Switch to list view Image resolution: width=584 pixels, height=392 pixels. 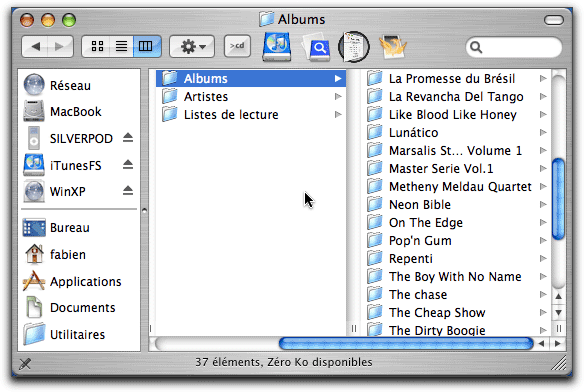click(x=121, y=47)
